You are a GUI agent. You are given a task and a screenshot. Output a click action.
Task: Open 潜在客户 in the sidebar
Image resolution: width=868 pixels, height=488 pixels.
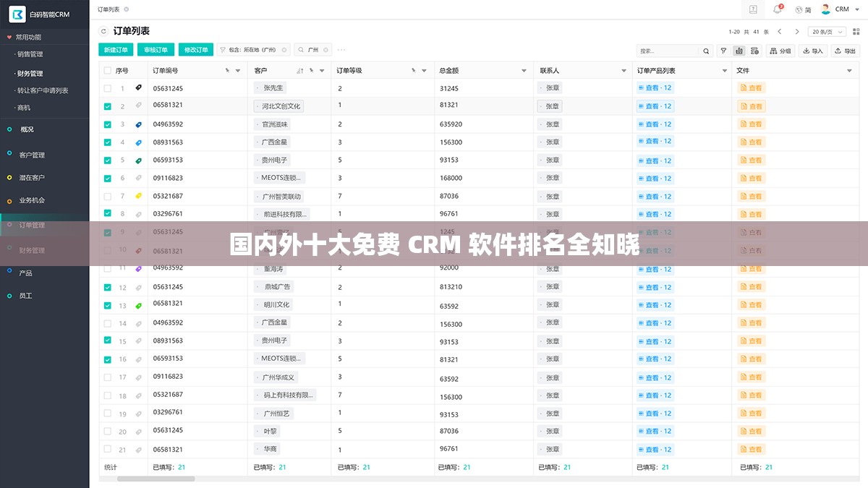click(32, 178)
